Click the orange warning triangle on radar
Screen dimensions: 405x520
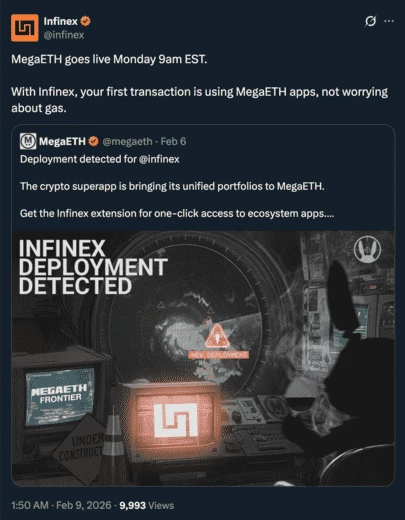[x=217, y=336]
